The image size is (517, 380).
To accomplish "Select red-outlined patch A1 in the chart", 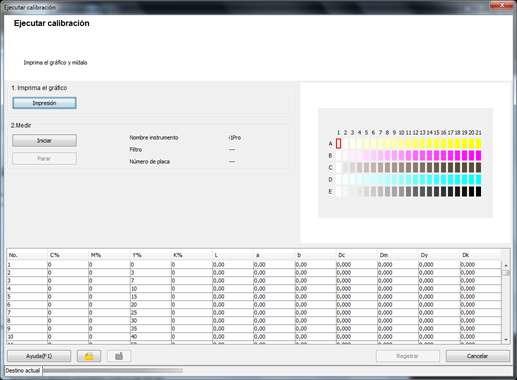I will point(338,144).
